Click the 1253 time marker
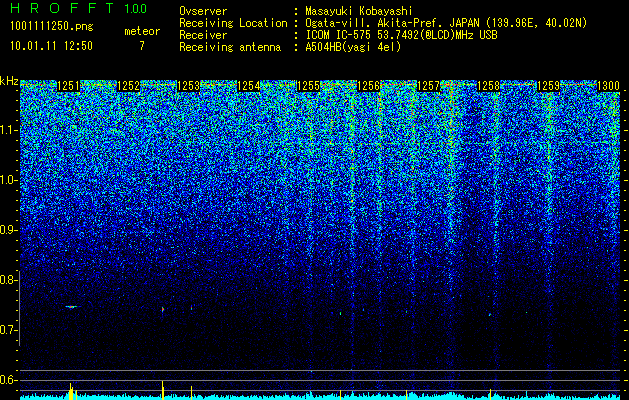The width and height of the screenshot is (629, 400). pyautogui.click(x=188, y=86)
